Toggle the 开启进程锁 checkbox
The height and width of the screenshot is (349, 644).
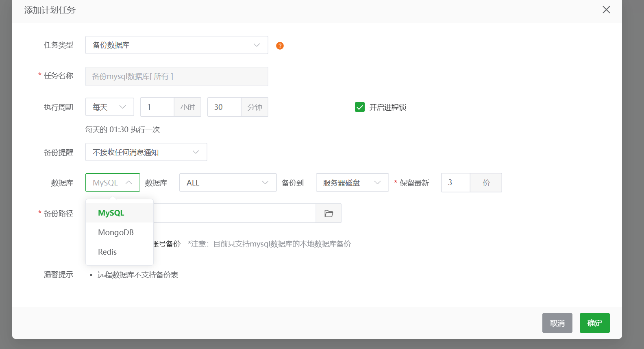click(360, 107)
